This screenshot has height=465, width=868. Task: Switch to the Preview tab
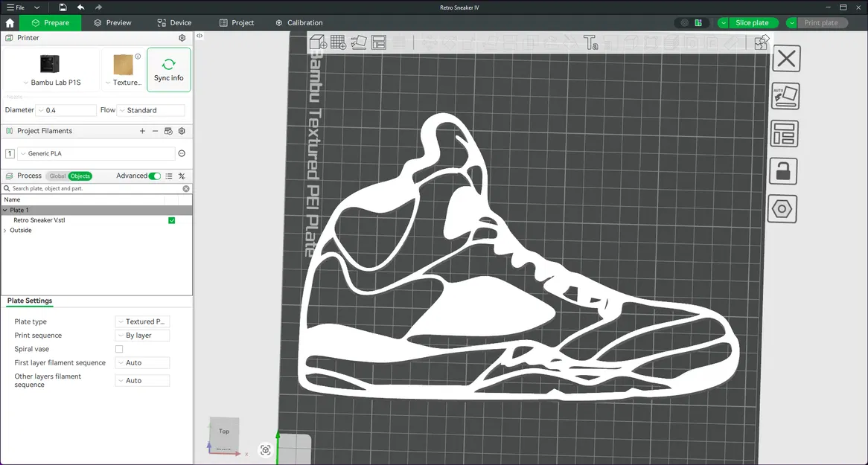pyautogui.click(x=112, y=23)
